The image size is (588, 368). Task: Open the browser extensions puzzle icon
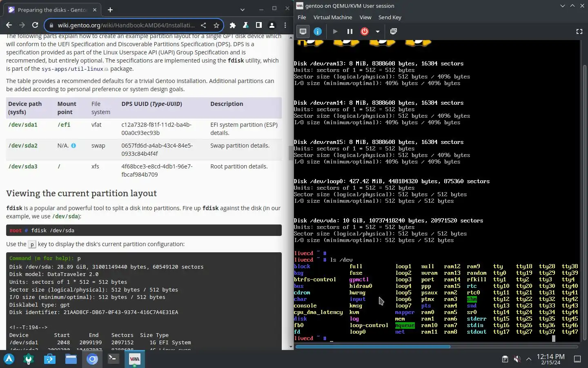point(233,25)
